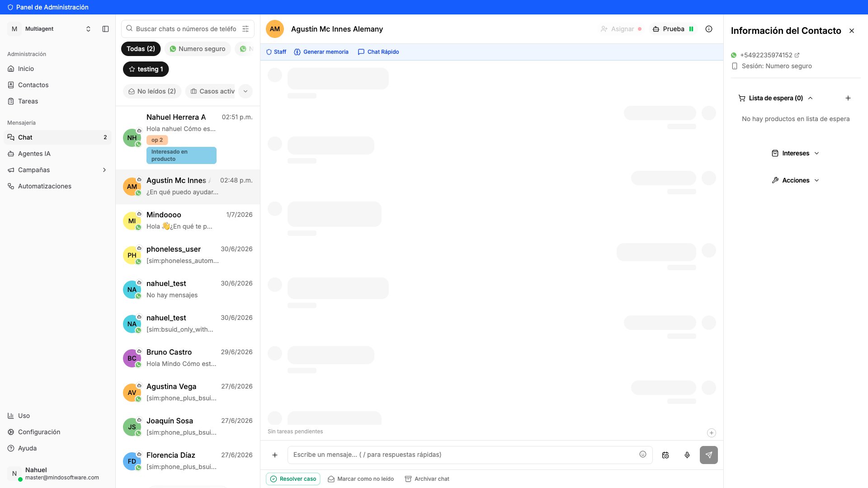
Task: Toggle Prueba agent pause control
Action: pos(691,29)
